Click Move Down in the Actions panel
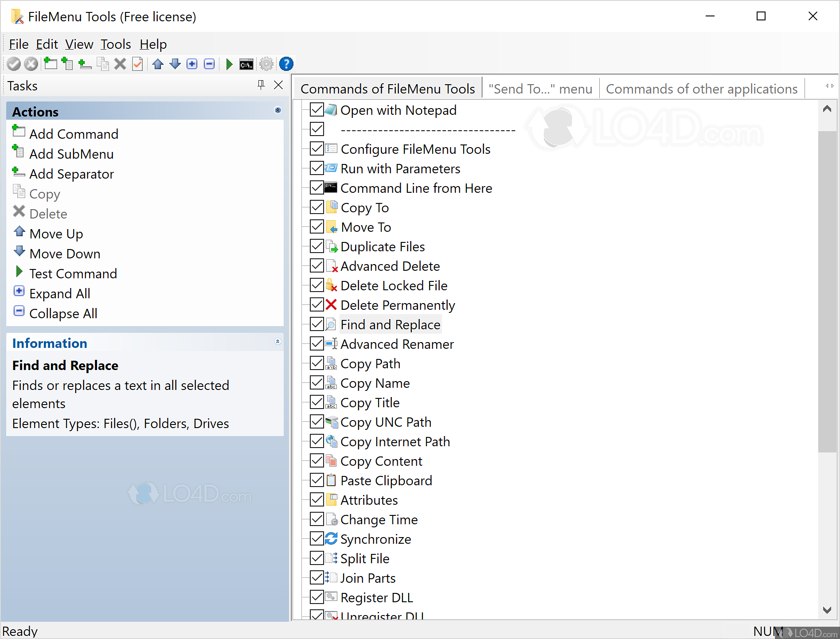This screenshot has width=840, height=639. tap(65, 253)
